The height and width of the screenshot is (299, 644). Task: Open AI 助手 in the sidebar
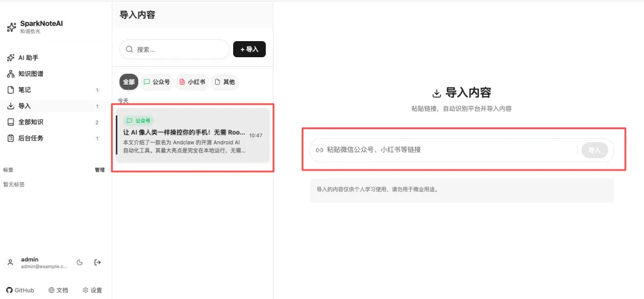click(54, 58)
